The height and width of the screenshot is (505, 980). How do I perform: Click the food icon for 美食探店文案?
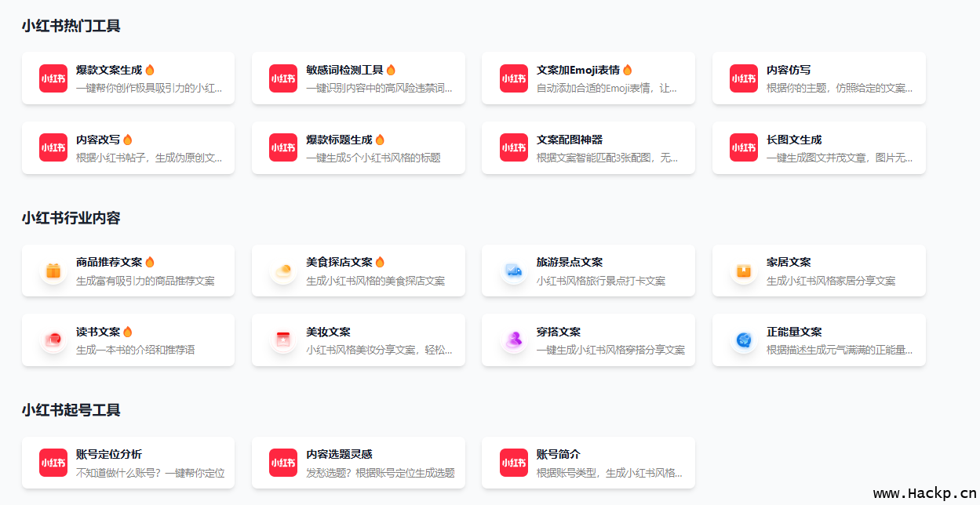[283, 271]
